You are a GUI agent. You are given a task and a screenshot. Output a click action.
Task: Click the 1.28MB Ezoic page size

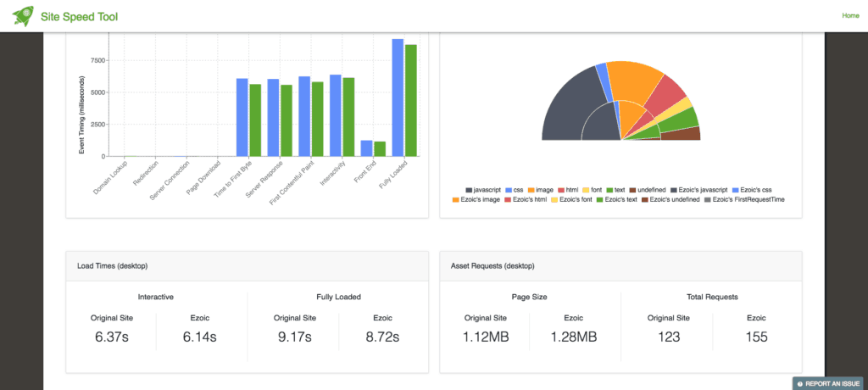coord(574,337)
